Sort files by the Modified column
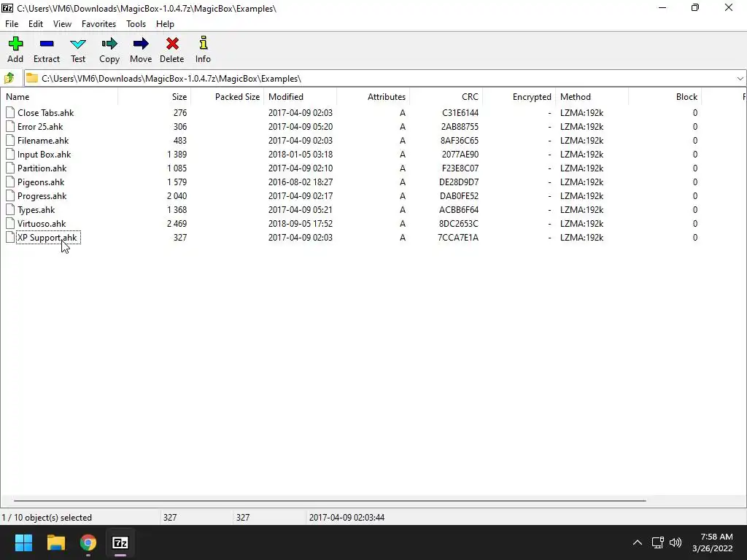 point(300,97)
